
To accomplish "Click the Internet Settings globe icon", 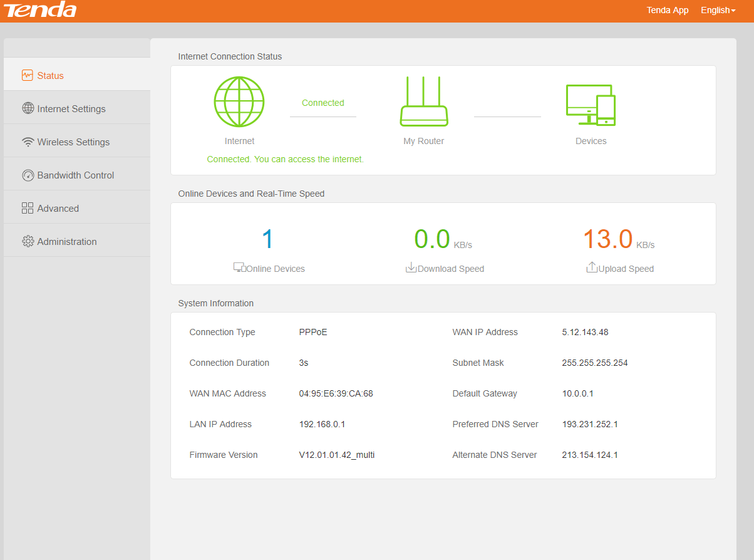I will pos(28,108).
